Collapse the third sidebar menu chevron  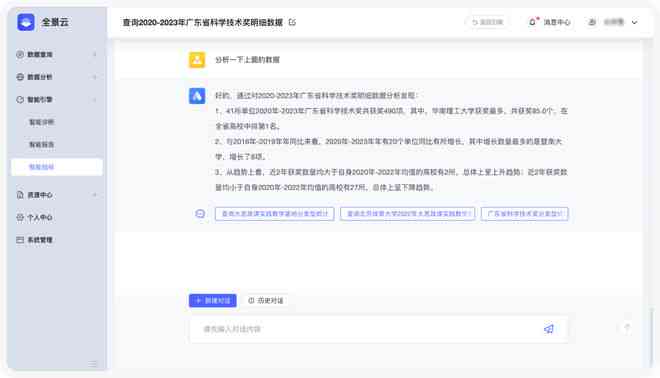click(x=95, y=99)
